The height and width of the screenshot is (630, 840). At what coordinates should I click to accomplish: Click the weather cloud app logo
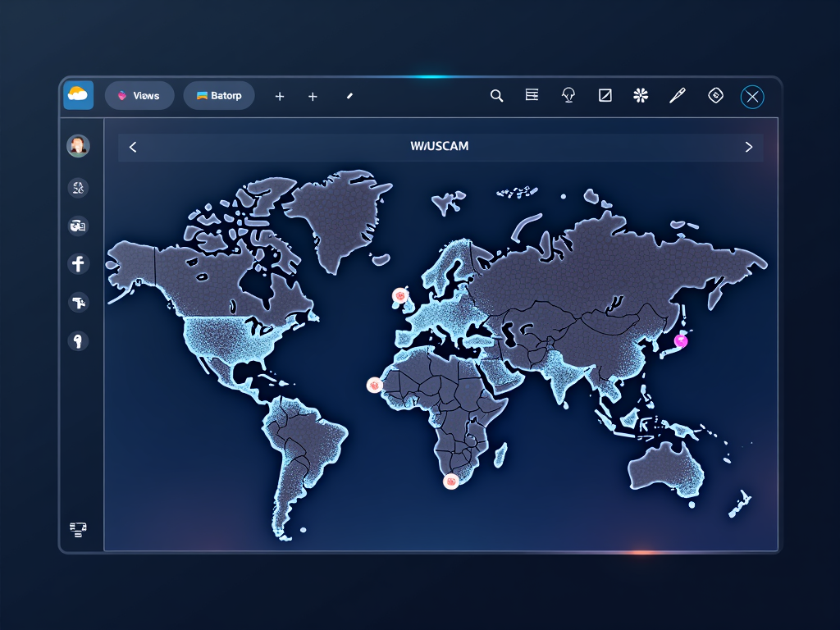click(78, 95)
